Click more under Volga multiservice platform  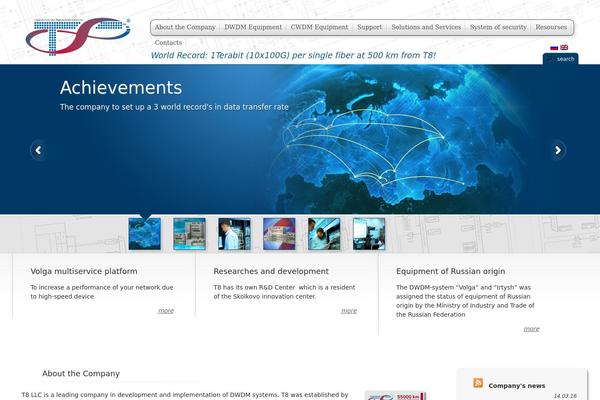[x=166, y=311]
